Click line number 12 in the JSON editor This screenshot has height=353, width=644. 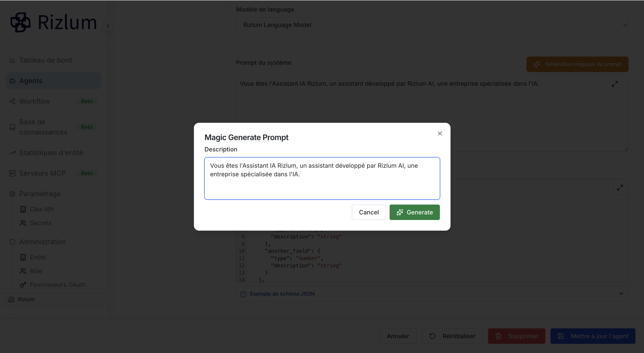[242, 265]
